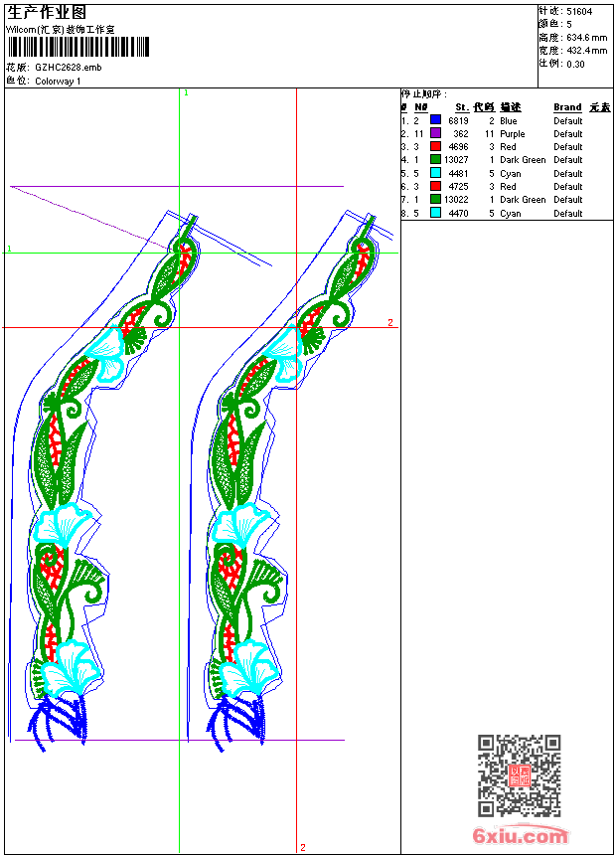616x855 pixels.
Task: Click the red guide label 2 at bottom
Action: coord(303,847)
